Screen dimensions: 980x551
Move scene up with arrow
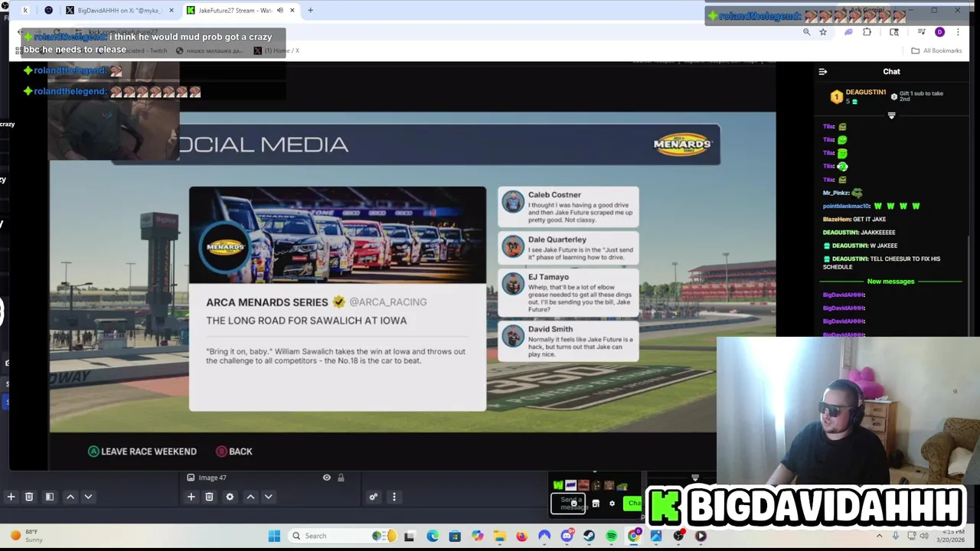(70, 497)
